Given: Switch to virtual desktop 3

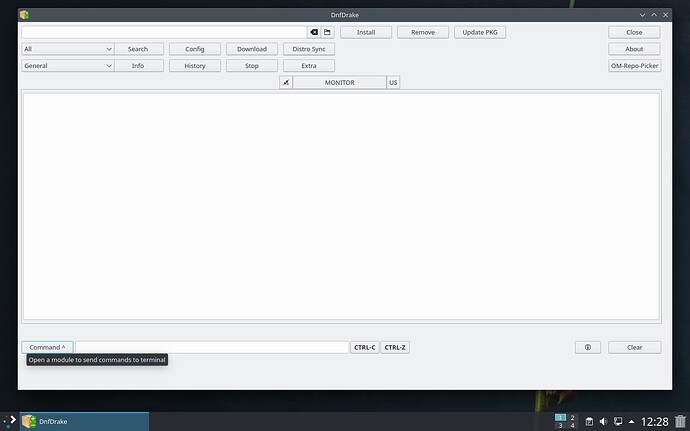Looking at the screenshot, I should pos(560,425).
